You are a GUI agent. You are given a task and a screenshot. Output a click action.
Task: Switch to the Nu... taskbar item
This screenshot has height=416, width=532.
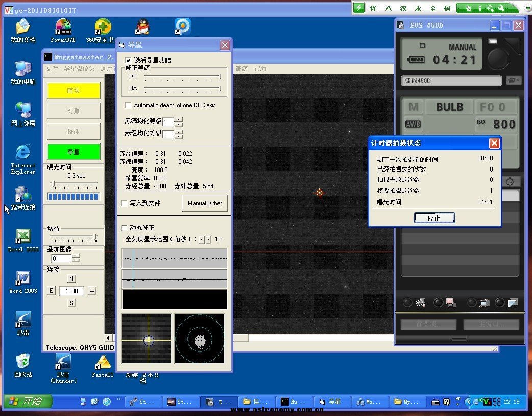point(294,402)
